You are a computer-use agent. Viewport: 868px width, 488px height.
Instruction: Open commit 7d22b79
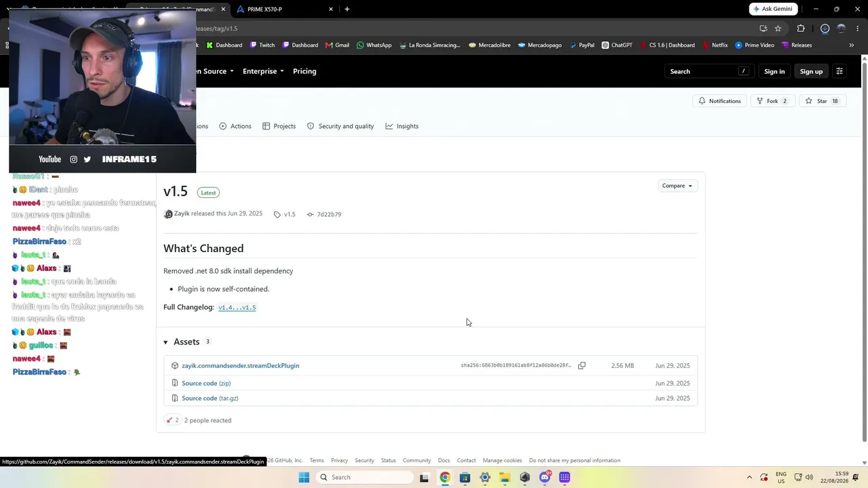tap(324, 214)
